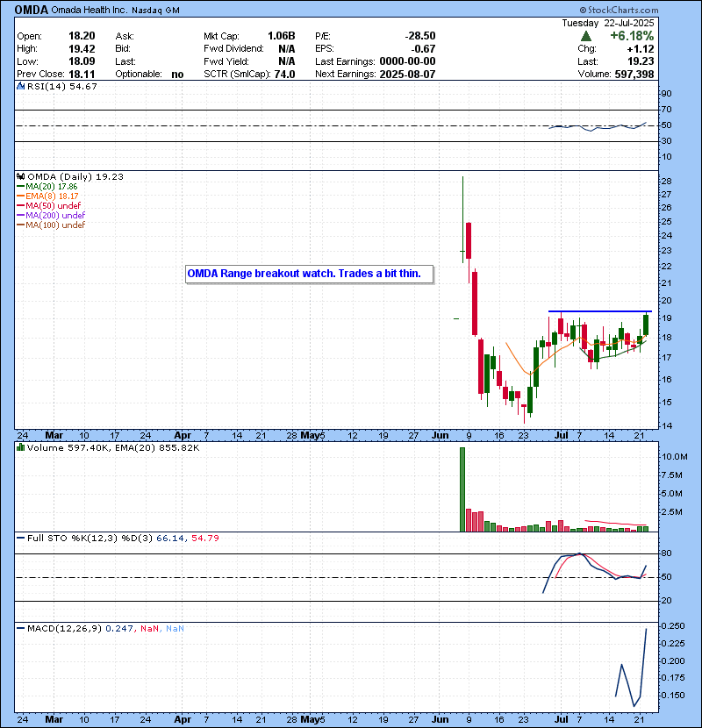Click the Omada Health Inc. company name
Viewport: 702px width, 728px height.
[90, 11]
